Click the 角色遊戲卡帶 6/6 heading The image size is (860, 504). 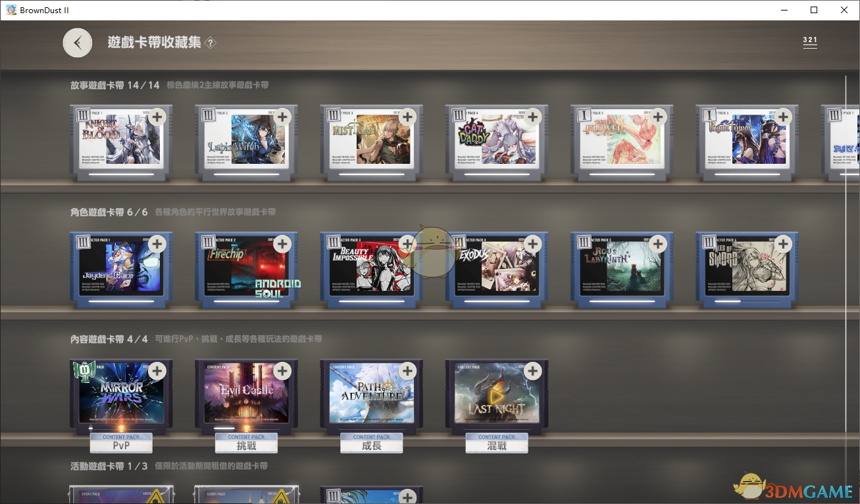tap(109, 212)
